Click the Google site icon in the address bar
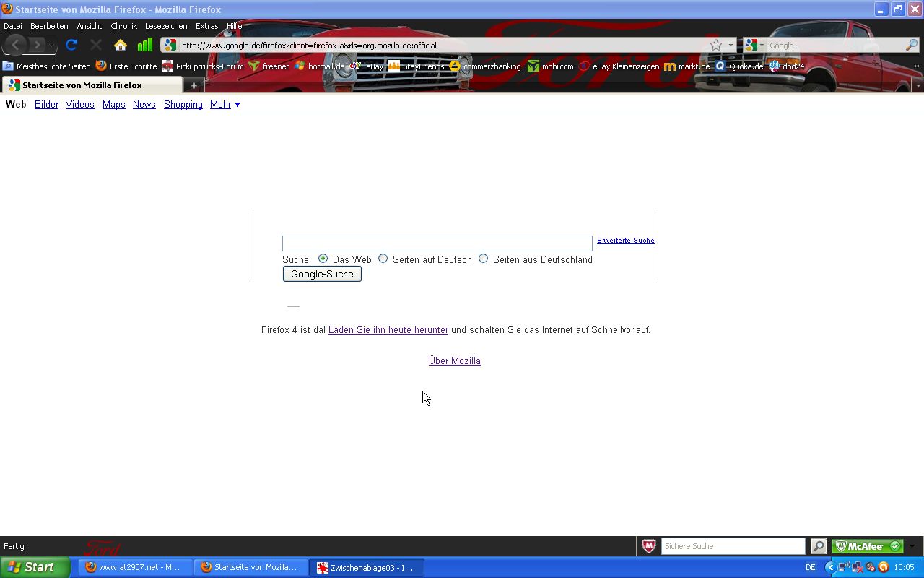 170,45
